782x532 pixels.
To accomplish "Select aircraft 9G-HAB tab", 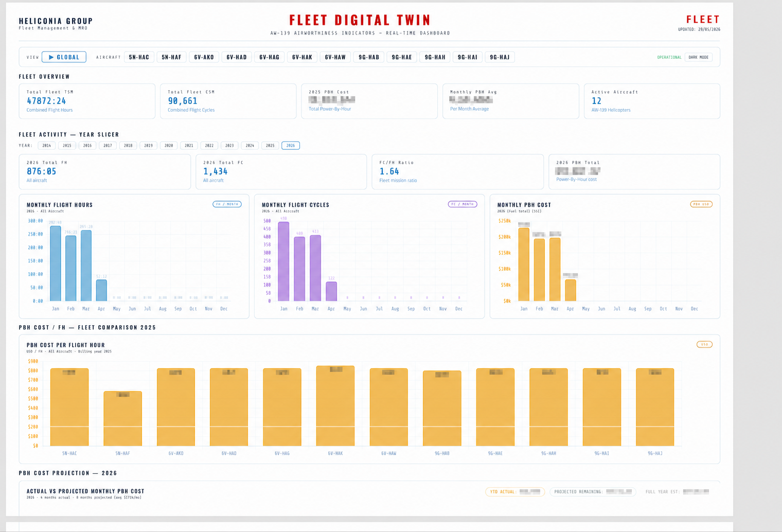I will [369, 57].
